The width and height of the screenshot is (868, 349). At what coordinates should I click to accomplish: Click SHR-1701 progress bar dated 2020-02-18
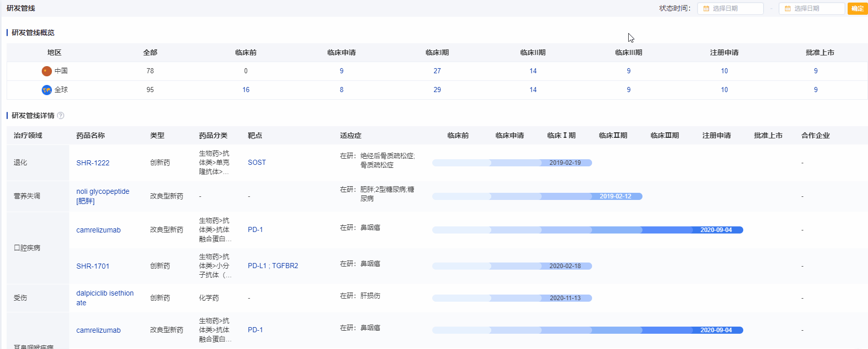(512, 266)
